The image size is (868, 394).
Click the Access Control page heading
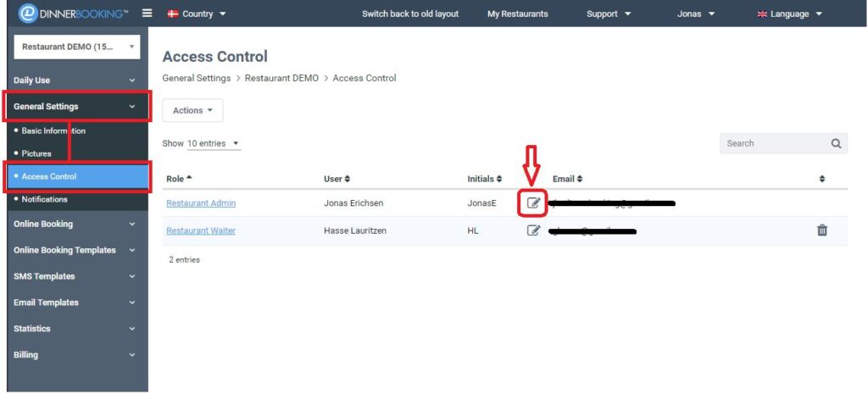[214, 57]
